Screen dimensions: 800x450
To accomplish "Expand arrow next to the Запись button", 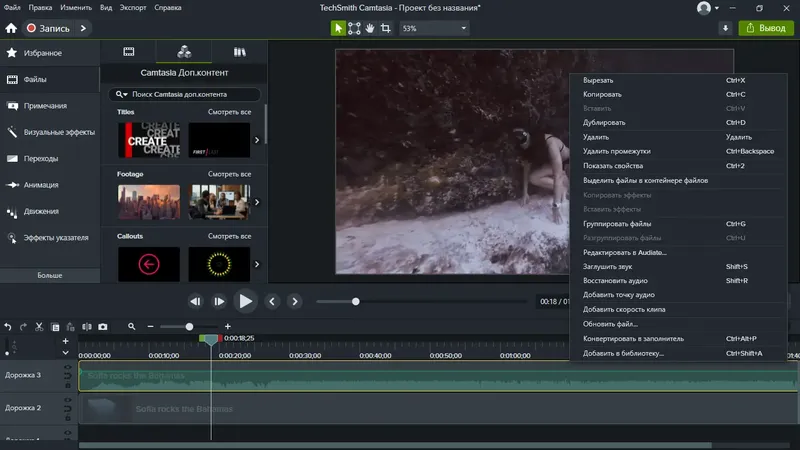I will coord(82,28).
